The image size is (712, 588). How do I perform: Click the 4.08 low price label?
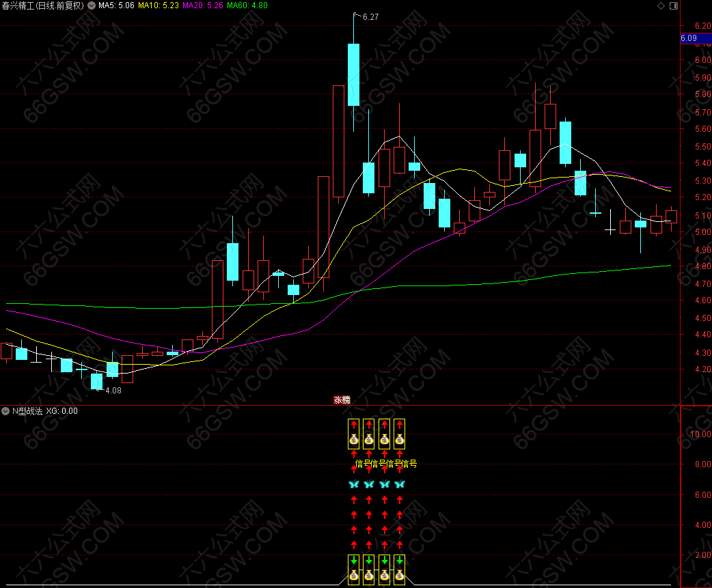point(113,390)
